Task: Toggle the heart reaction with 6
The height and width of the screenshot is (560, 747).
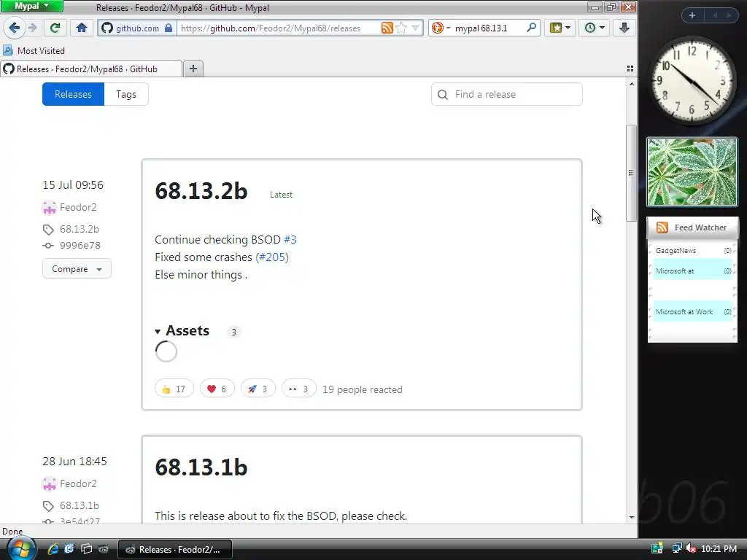Action: (x=217, y=389)
